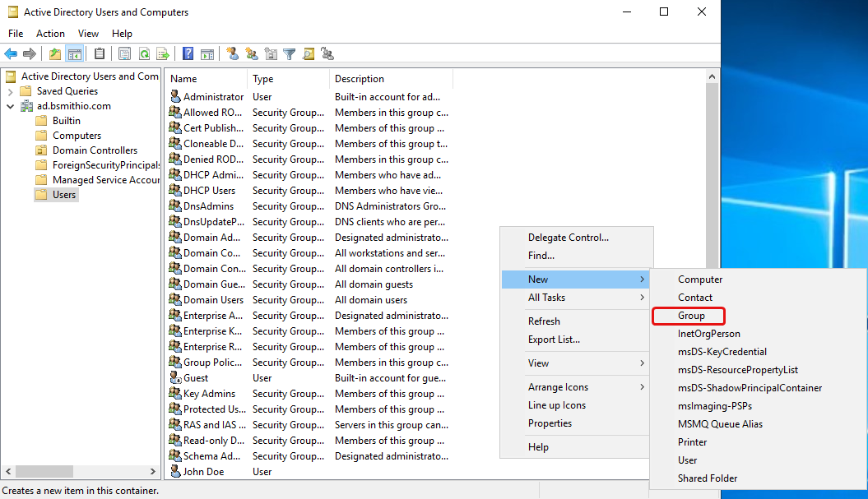Refresh the view using toolbar icon
This screenshot has width=868, height=499.
click(145, 53)
